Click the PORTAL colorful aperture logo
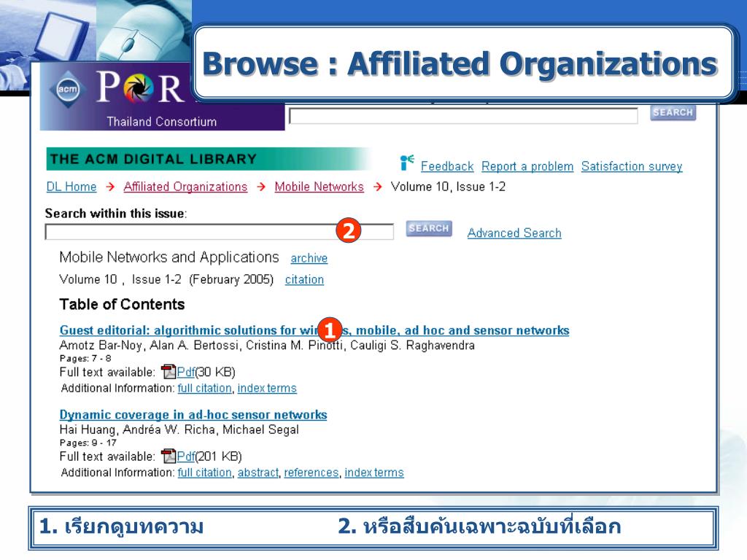The height and width of the screenshot is (560, 747). pos(139,88)
